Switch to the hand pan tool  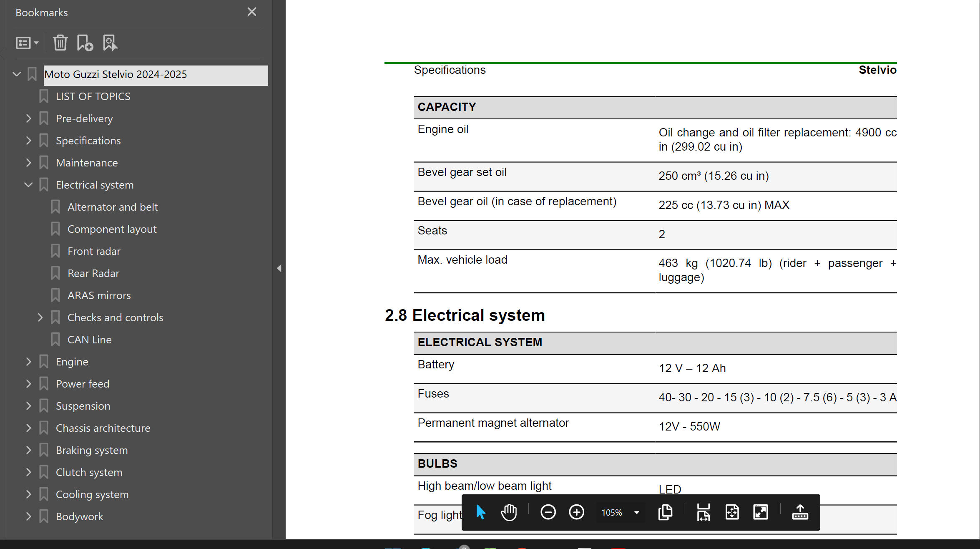click(509, 512)
